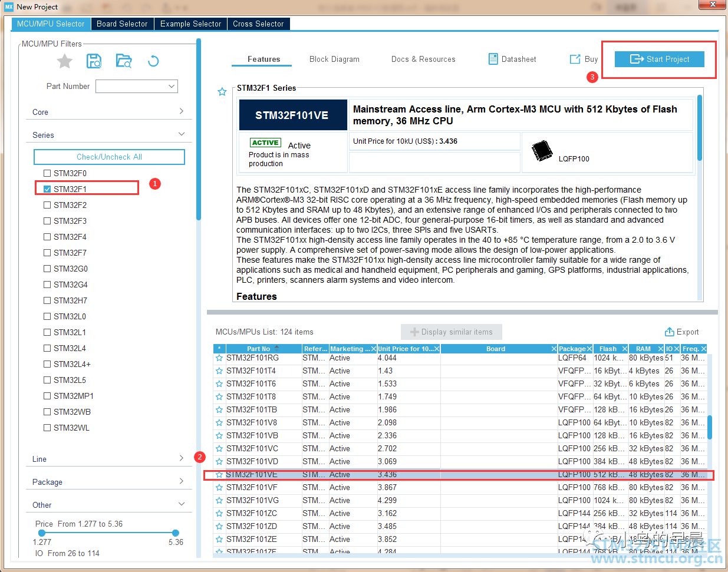This screenshot has width=728, height=572.
Task: Open Docs & Resources tab
Action: pyautogui.click(x=423, y=59)
